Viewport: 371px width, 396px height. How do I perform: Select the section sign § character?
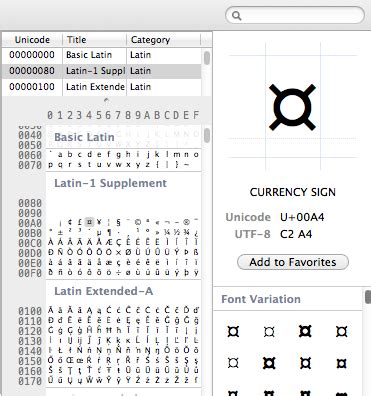click(119, 222)
